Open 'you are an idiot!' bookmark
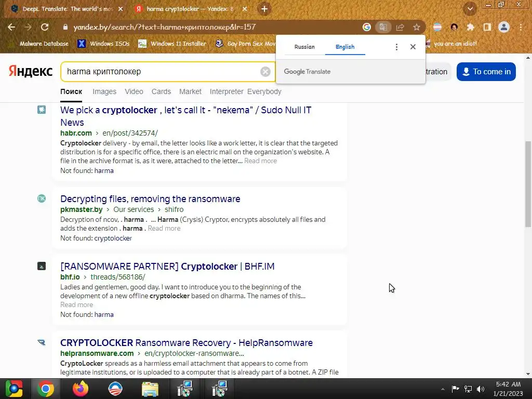 (x=451, y=44)
